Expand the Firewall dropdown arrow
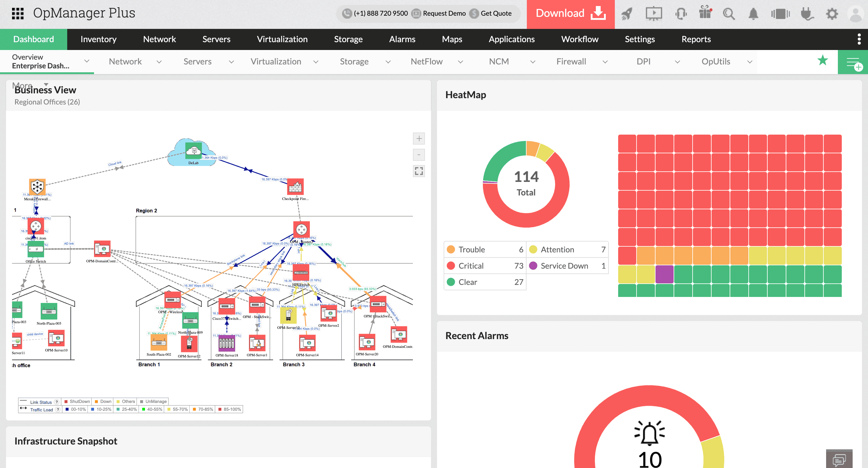The height and width of the screenshot is (468, 868). (605, 62)
